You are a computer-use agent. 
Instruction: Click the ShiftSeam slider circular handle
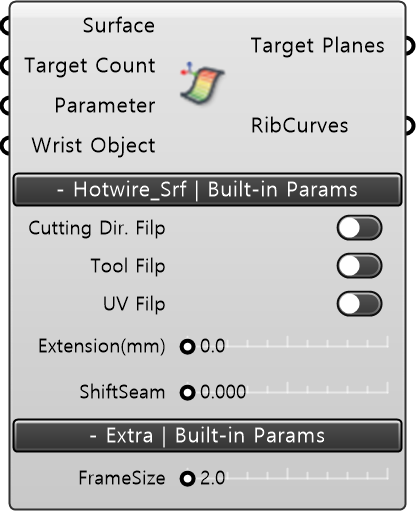point(187,392)
